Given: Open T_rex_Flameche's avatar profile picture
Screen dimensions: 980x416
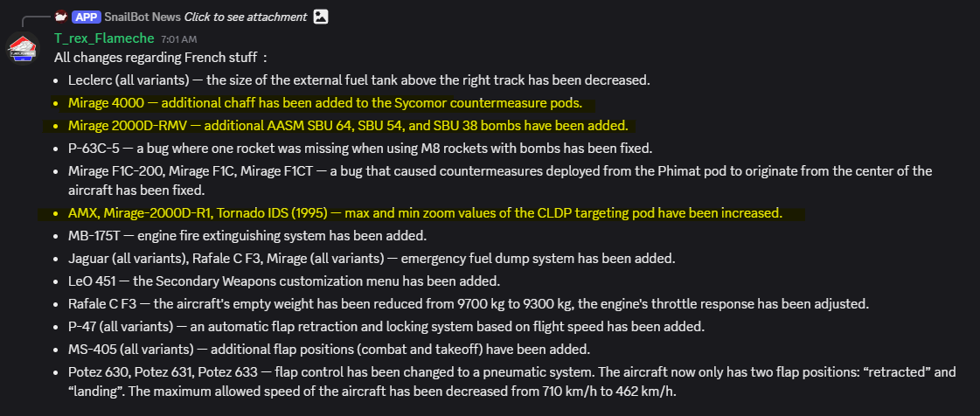Looking at the screenshot, I should tap(23, 48).
